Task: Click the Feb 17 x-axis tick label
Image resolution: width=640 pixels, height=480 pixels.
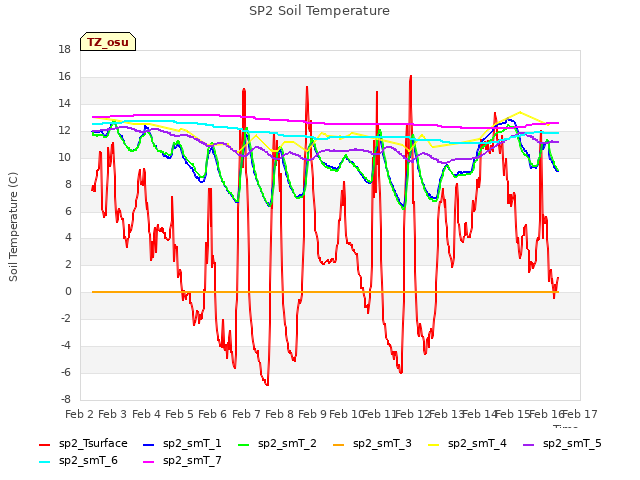Action: point(580,414)
